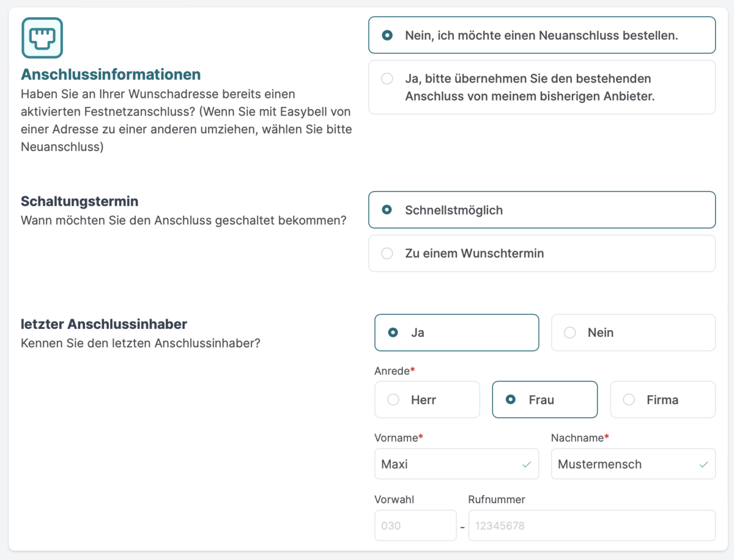
Task: Click into the Vorname field containing Maxi
Action: (447, 464)
